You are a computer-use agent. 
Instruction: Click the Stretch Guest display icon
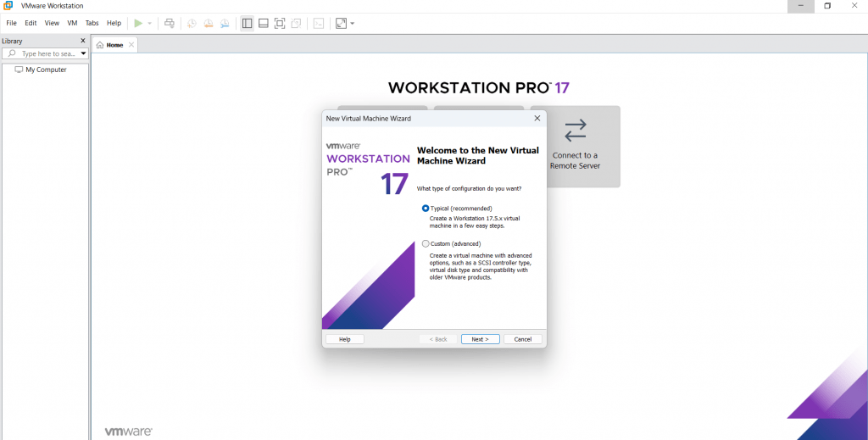click(341, 23)
